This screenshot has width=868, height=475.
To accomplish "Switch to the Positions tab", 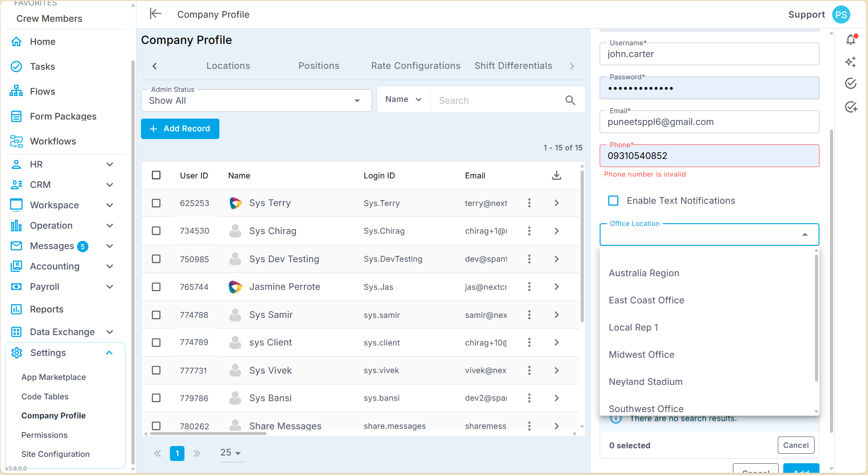I will tap(319, 66).
